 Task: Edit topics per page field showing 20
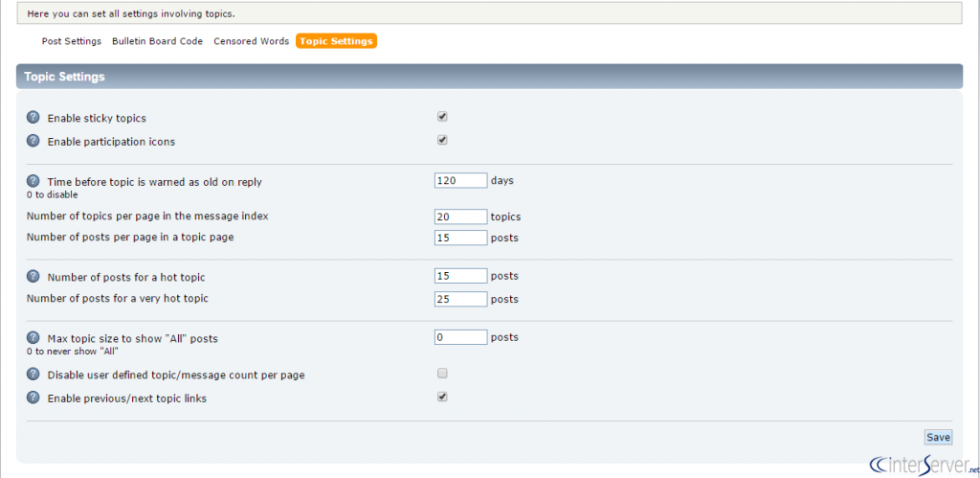click(x=460, y=216)
